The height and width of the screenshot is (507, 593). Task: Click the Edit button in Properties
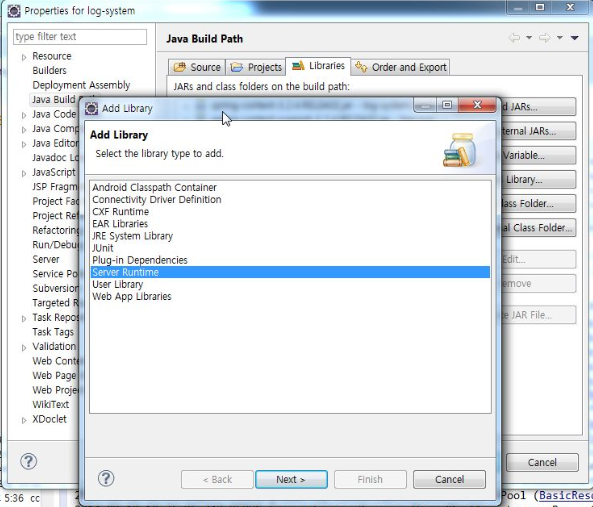click(539, 259)
